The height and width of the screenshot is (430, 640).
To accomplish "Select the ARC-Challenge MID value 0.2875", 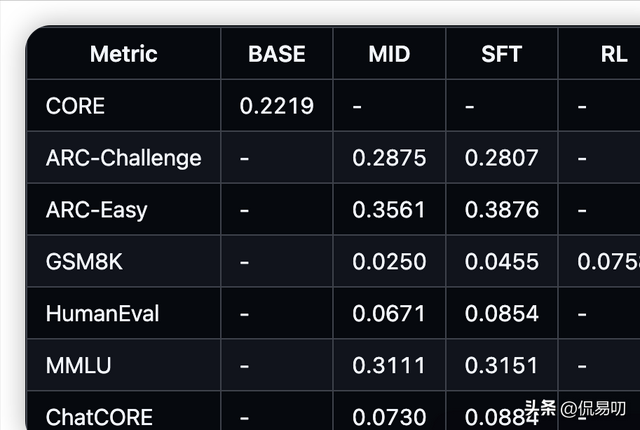I will [389, 158].
